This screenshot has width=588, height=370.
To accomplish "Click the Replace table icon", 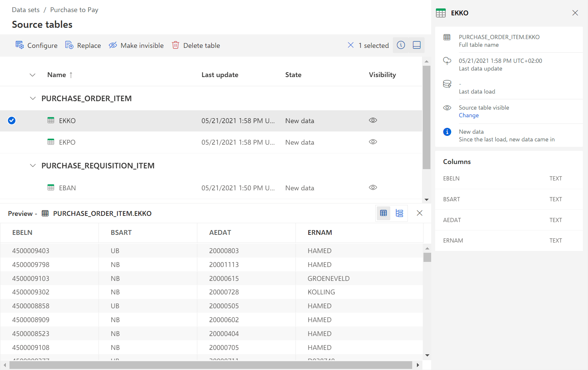I will point(69,45).
